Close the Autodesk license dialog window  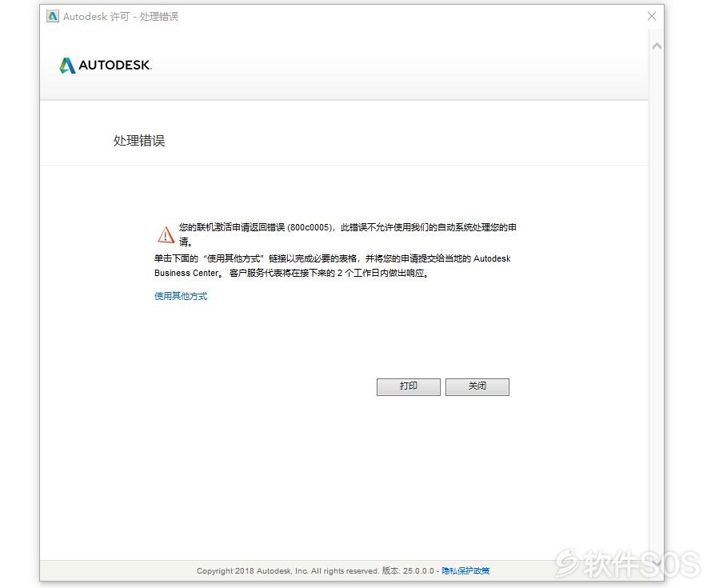point(652,16)
